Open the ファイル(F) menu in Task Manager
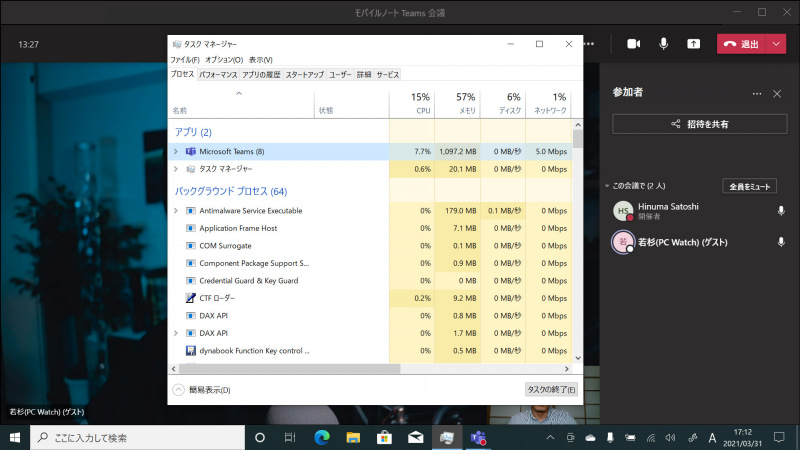 point(185,60)
